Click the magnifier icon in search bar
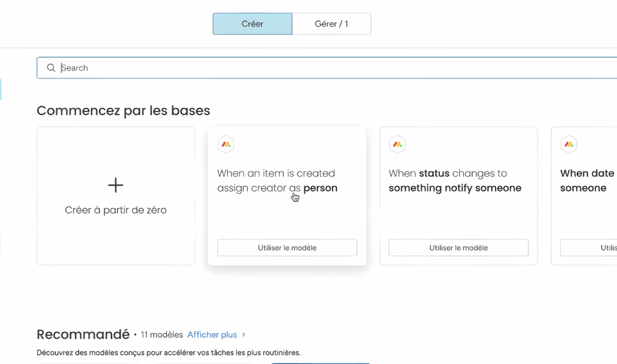The width and height of the screenshot is (617, 364). (51, 67)
